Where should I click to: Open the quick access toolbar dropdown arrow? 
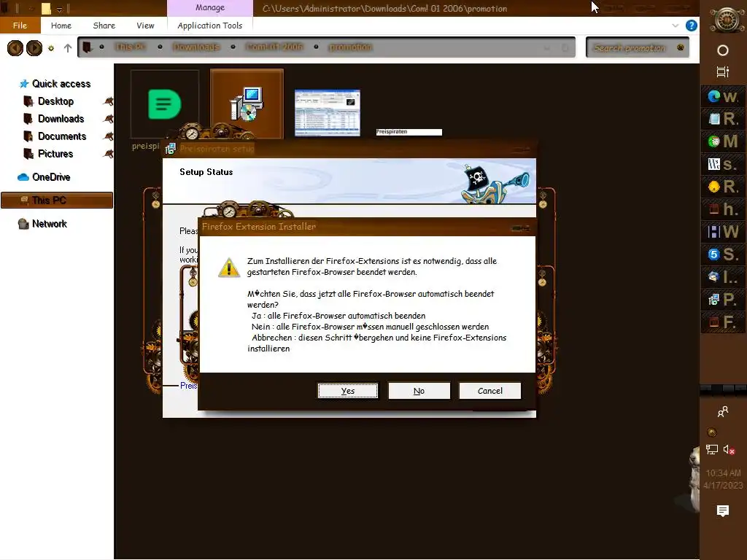(60, 9)
